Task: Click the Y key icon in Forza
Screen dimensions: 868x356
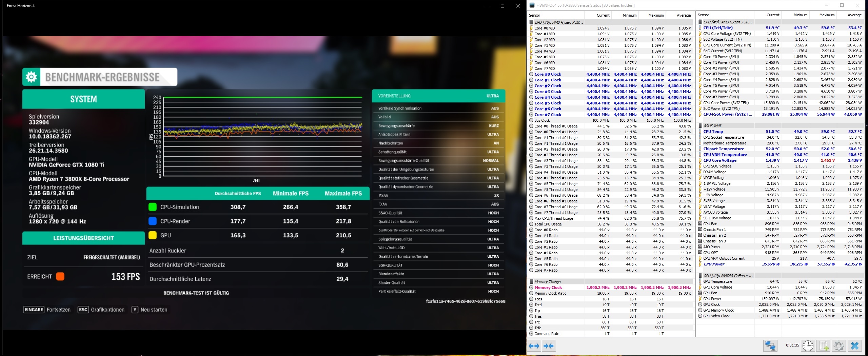Action: pos(135,310)
